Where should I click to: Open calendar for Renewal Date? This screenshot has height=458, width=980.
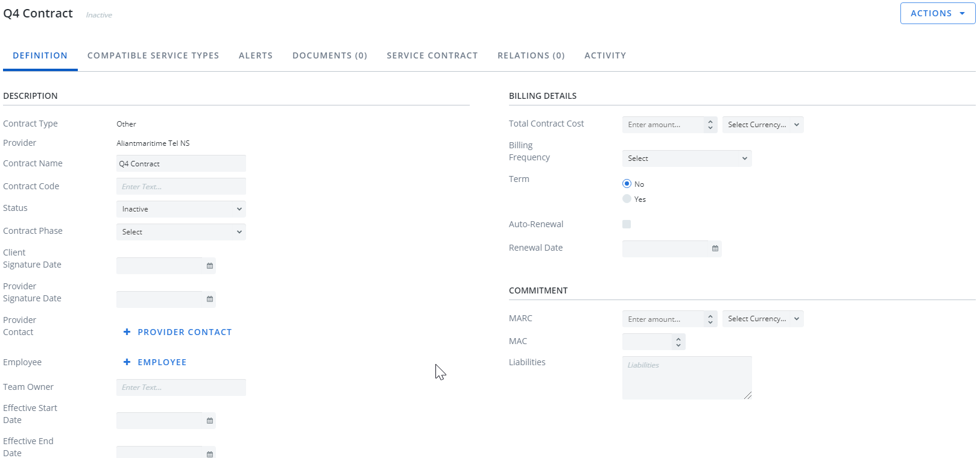tap(715, 248)
